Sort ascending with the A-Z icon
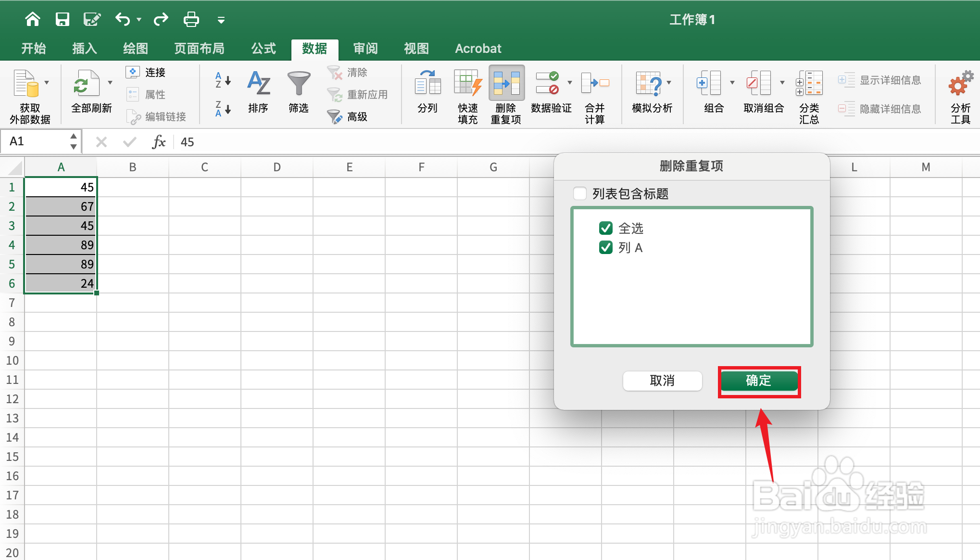The width and height of the screenshot is (980, 560). click(x=223, y=80)
